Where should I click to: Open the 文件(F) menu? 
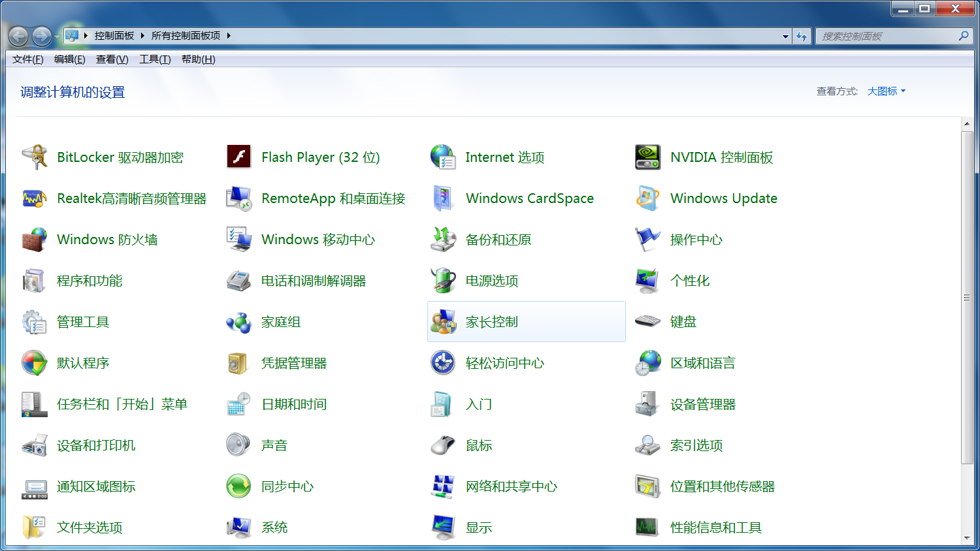coord(27,59)
